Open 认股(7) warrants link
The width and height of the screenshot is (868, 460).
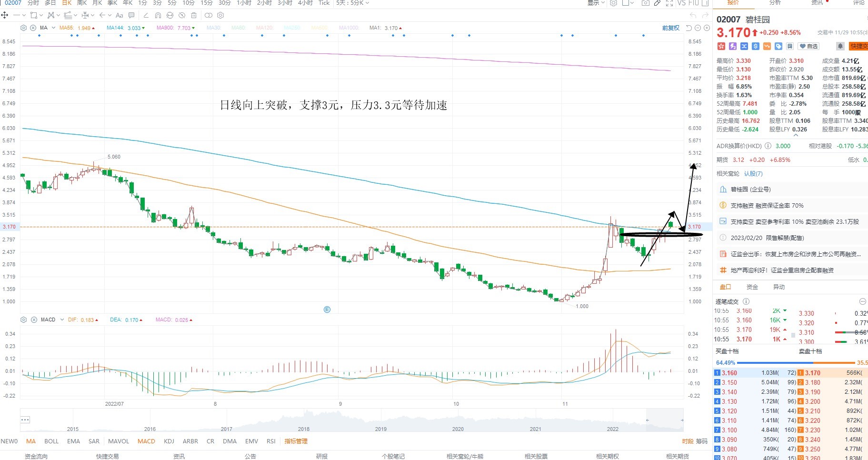(753, 173)
